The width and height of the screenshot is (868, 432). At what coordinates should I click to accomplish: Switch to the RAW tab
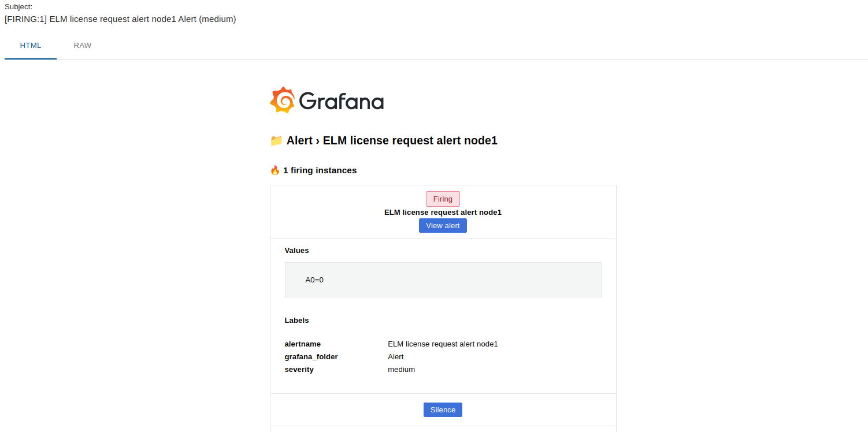click(x=83, y=45)
